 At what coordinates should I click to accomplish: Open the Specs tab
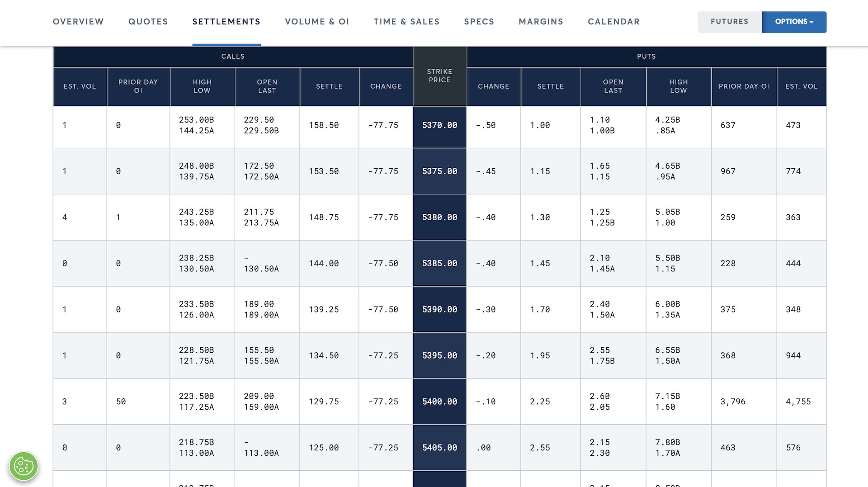pyautogui.click(x=479, y=22)
